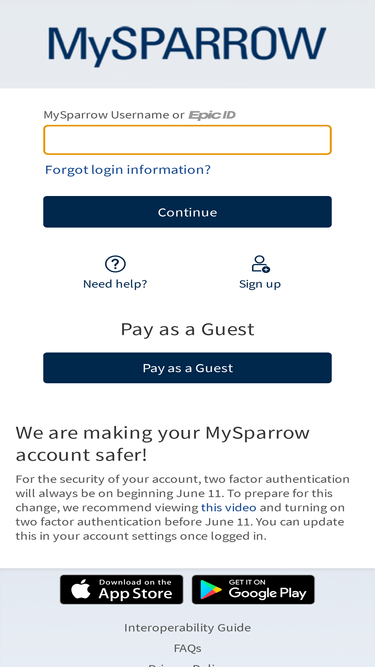Click the question mark help icon
Viewport: 375px width, 667px height.
[115, 264]
